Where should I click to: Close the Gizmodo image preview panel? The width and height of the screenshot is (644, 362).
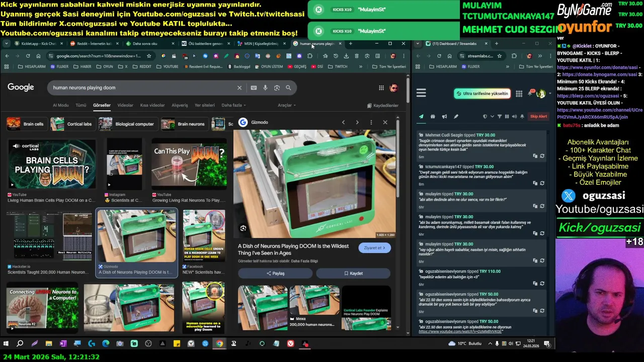point(385,122)
